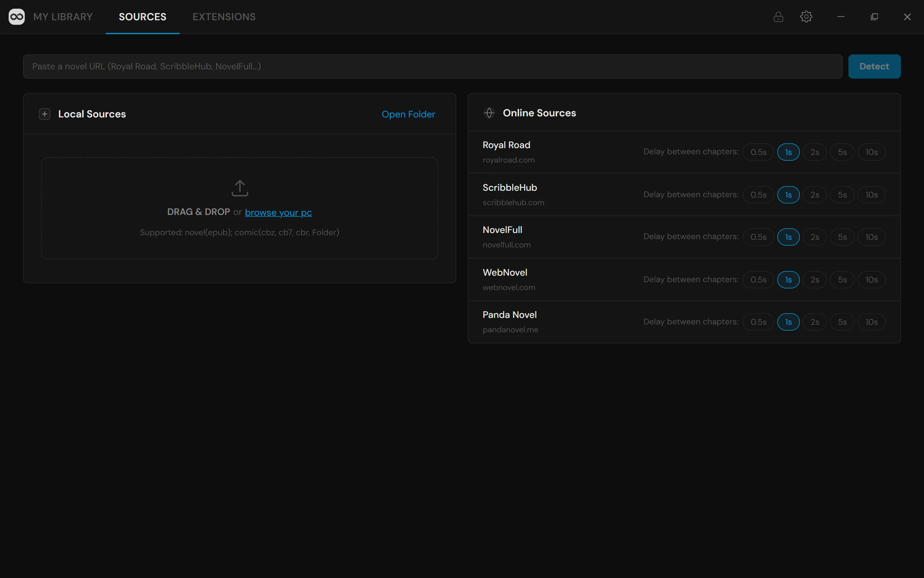Screen dimensions: 924x578
Task: Click the pandanovel.me domain text
Action: click(x=510, y=330)
